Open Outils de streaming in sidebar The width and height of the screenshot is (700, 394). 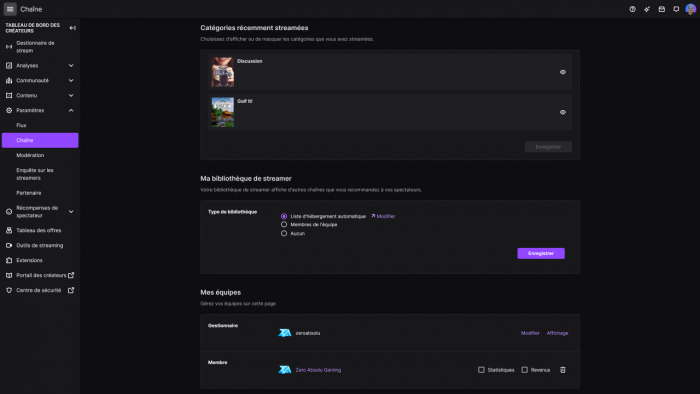(40, 245)
